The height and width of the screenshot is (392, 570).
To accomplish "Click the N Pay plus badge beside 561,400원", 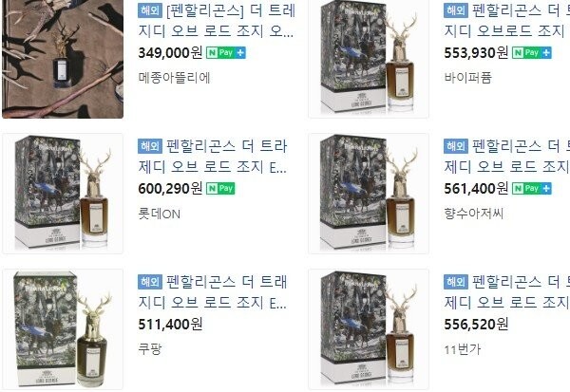I will click(x=532, y=189).
